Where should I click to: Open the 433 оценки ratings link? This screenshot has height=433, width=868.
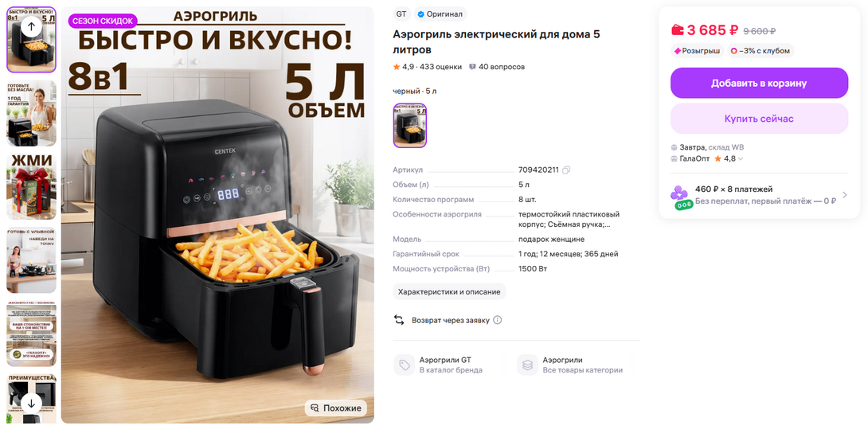coord(440,67)
